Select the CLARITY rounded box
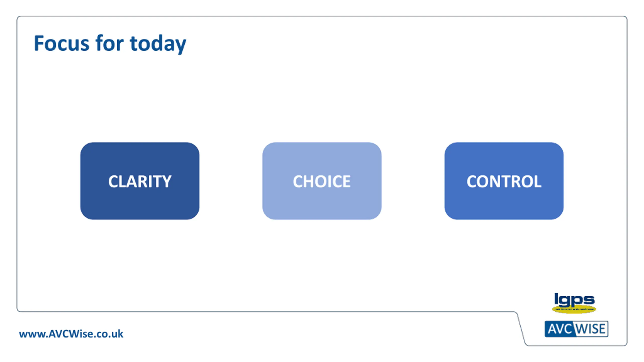The image size is (644, 362). (x=140, y=181)
